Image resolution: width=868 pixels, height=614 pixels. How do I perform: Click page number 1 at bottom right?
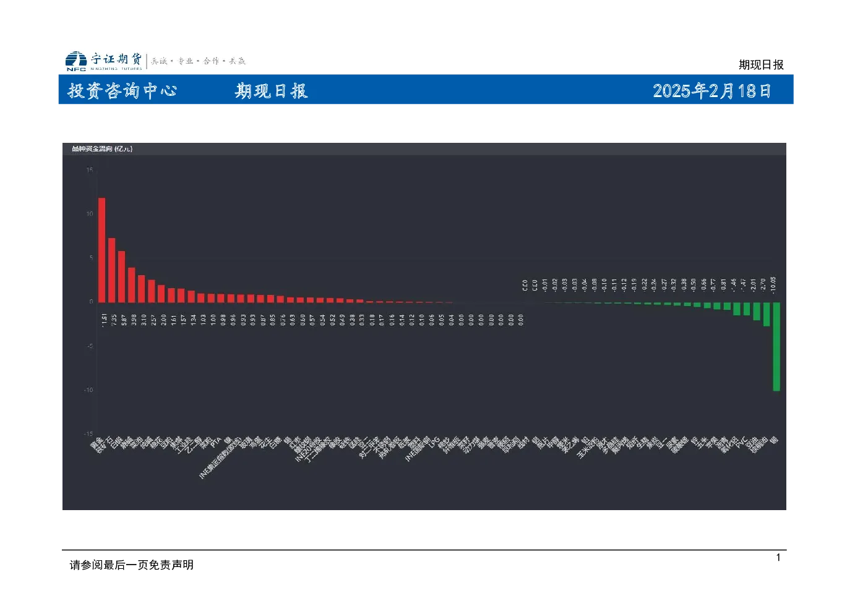click(x=778, y=558)
